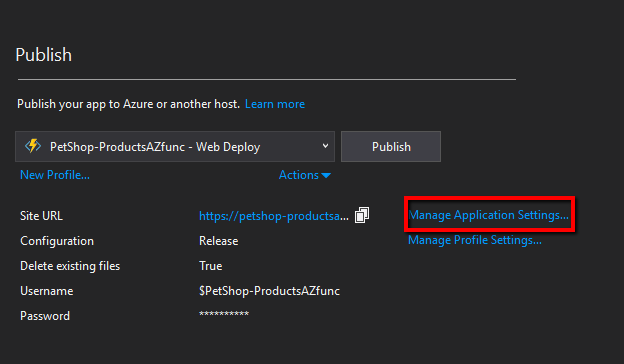Click the Configuration label
The height and width of the screenshot is (364, 624).
click(x=57, y=241)
